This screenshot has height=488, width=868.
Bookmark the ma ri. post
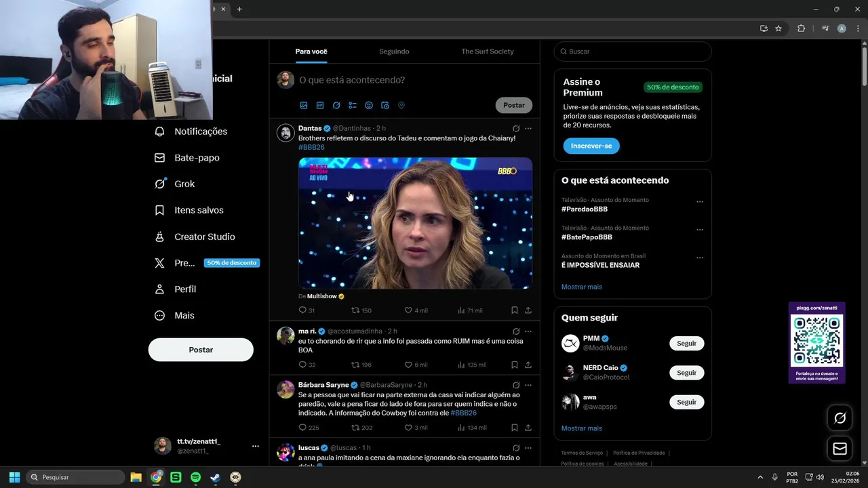coord(515,365)
